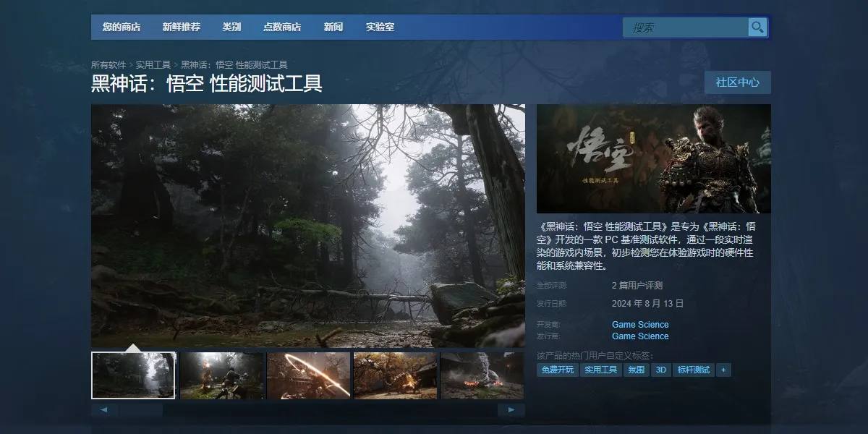Screen dimensions: 868x434
Task: Select the 氛围 tag
Action: tap(636, 370)
